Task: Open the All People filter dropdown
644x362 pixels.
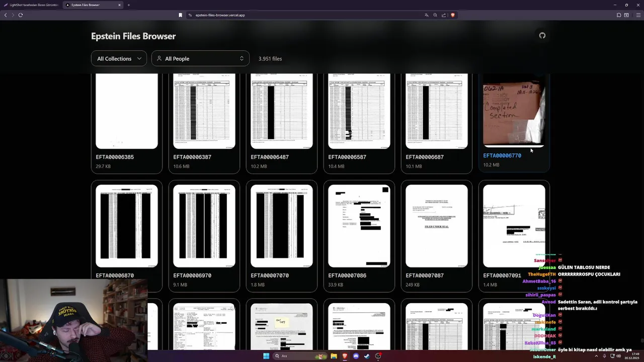Action: tap(200, 59)
